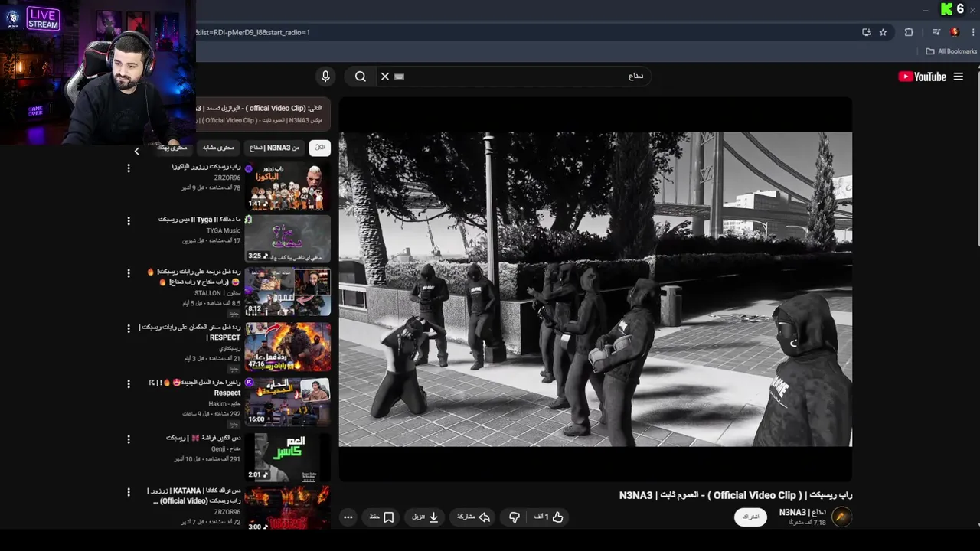980x551 pixels.
Task: Open browser extensions puzzle icon
Action: click(909, 32)
